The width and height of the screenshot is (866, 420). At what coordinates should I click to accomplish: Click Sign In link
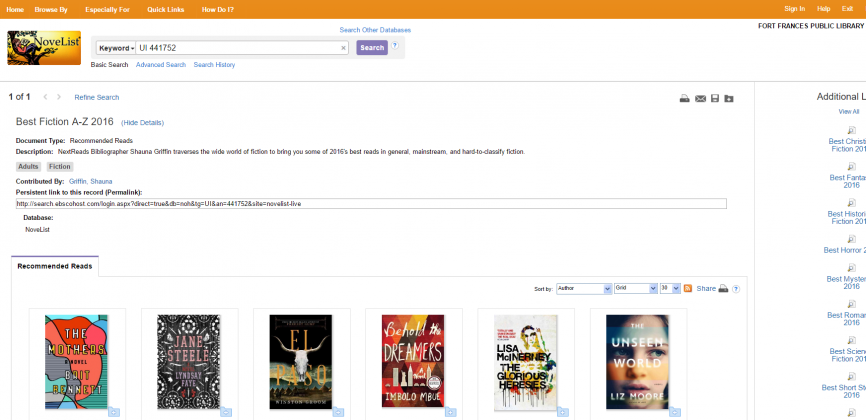tap(794, 9)
